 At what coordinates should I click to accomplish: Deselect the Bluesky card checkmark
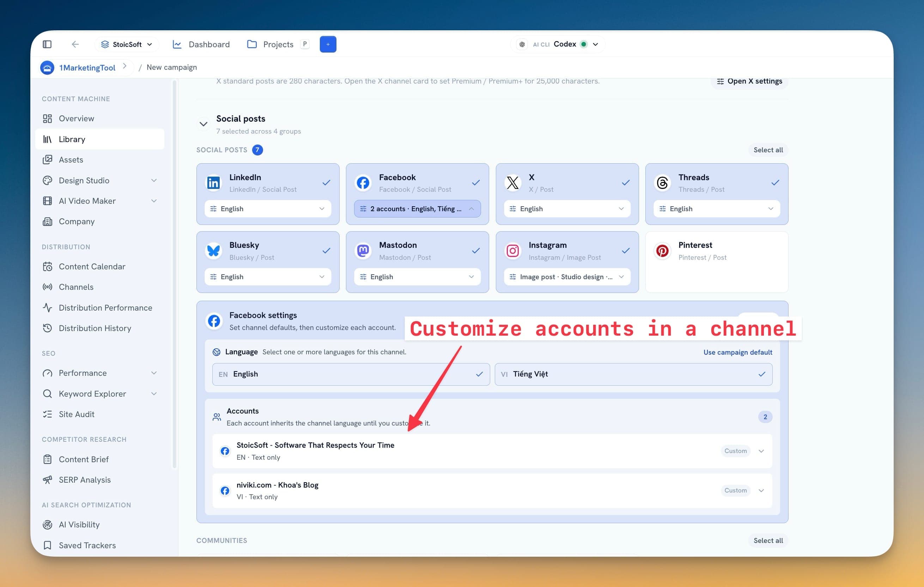coord(326,251)
